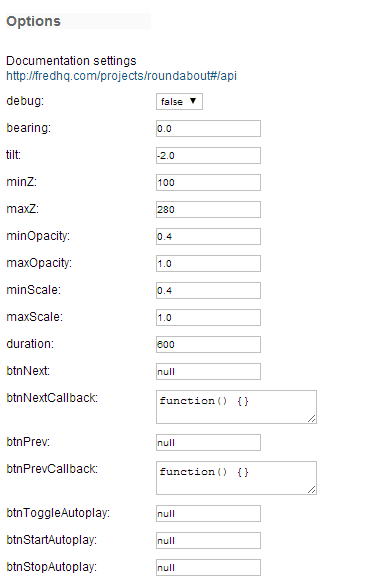The height and width of the screenshot is (582, 384).
Task: Open the debug dropdown showing false
Action: (179, 101)
